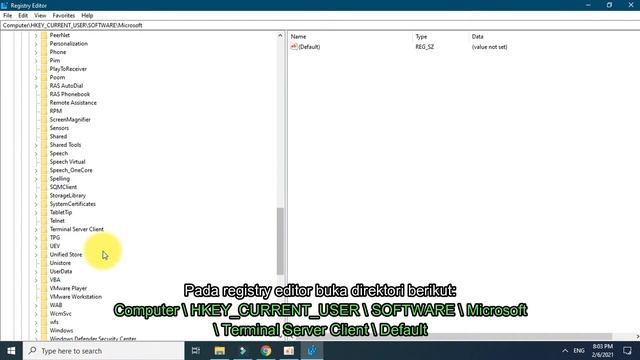Click the WcmSvc folder icon

[x=44, y=313]
